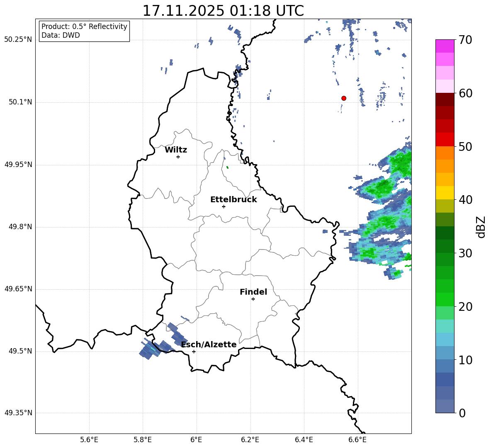The image size is (491, 448).
Task: Click the 49.8°N latitude label
Action: pyautogui.click(x=20, y=227)
